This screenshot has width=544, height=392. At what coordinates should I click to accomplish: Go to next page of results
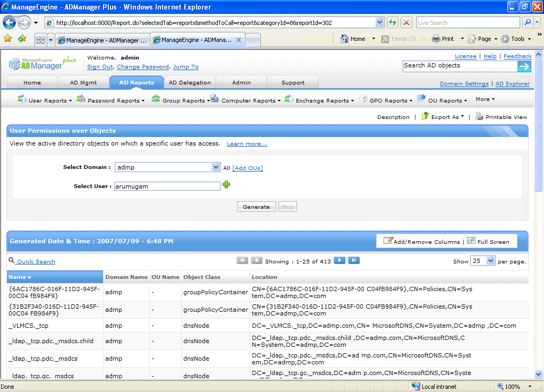(339, 260)
